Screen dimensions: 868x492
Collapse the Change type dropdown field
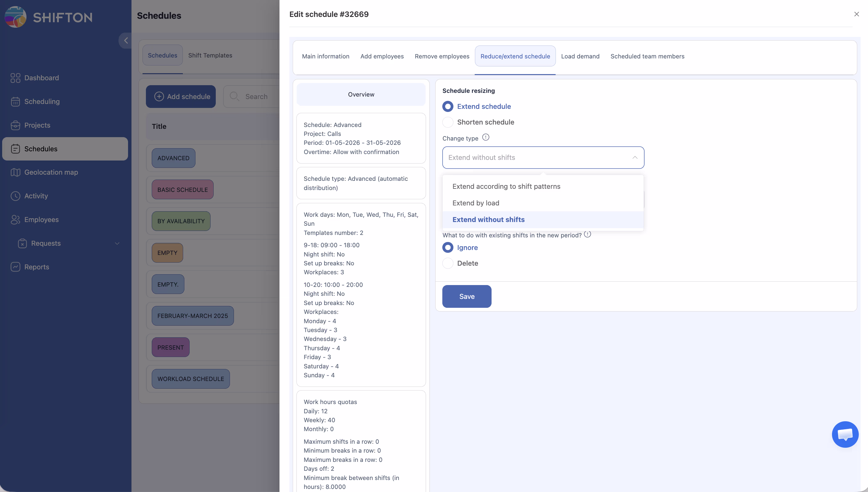pyautogui.click(x=635, y=157)
